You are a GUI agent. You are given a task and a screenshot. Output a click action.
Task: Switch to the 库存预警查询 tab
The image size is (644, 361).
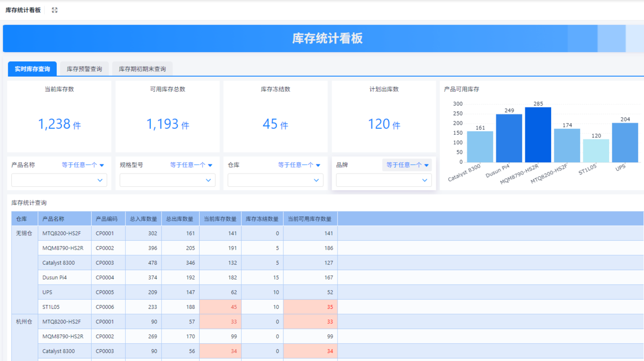pos(84,69)
